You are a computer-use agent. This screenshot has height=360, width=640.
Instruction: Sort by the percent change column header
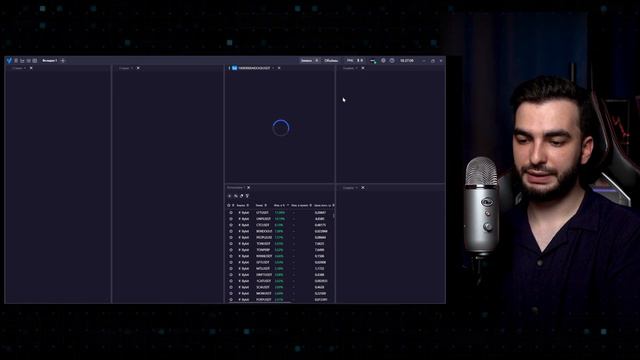click(x=281, y=205)
